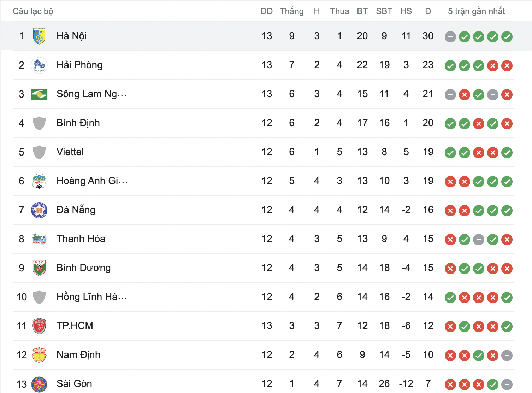The width and height of the screenshot is (532, 393).
Task: Click the Nam Định club crest
Action: point(39,355)
